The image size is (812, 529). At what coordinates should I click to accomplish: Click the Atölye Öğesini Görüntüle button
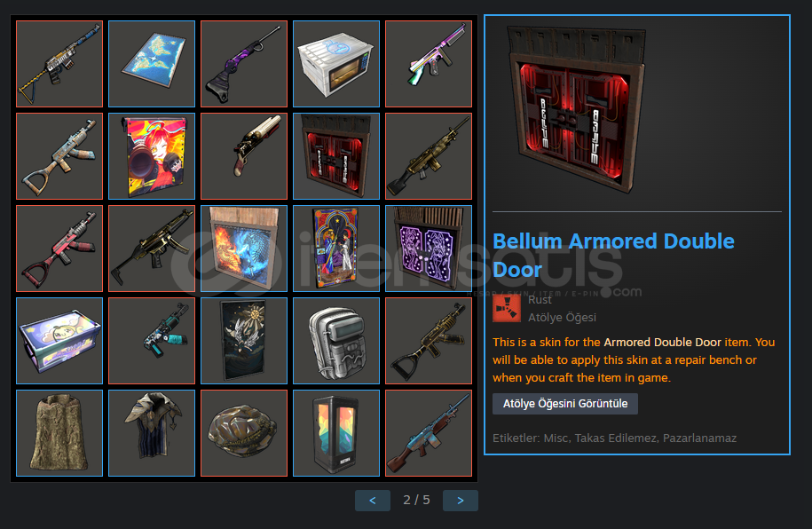pos(565,404)
